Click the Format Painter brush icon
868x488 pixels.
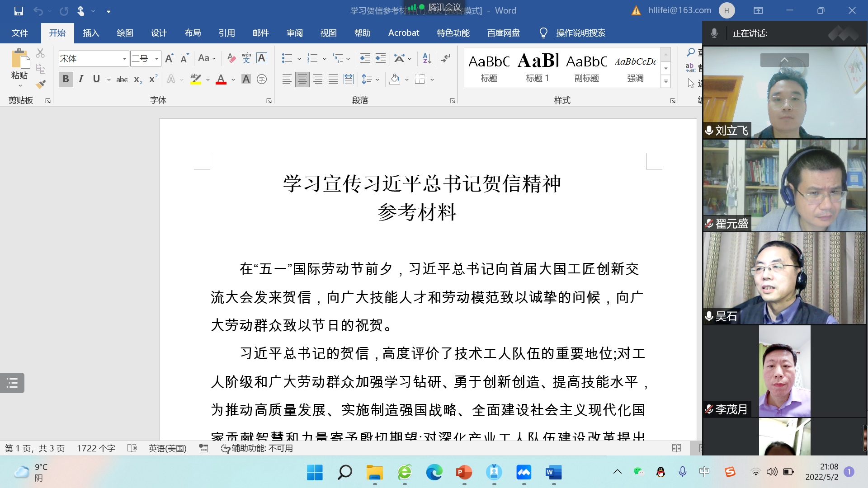[x=41, y=84]
